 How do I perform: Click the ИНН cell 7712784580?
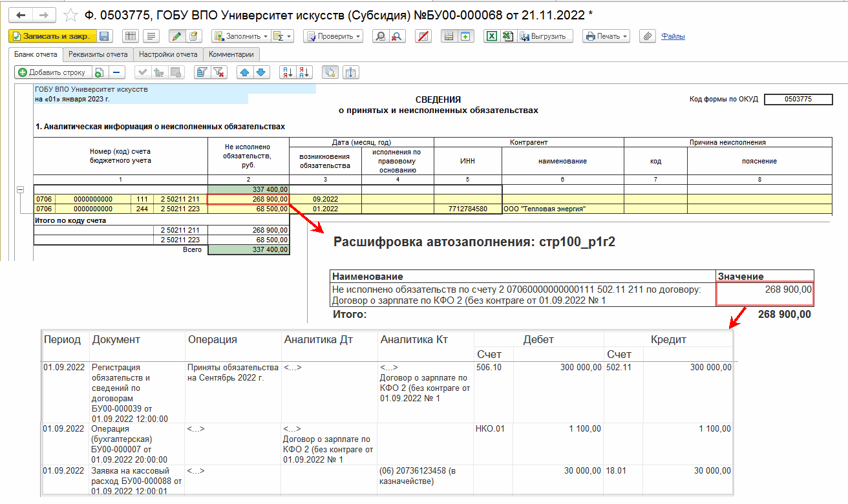tap(468, 209)
